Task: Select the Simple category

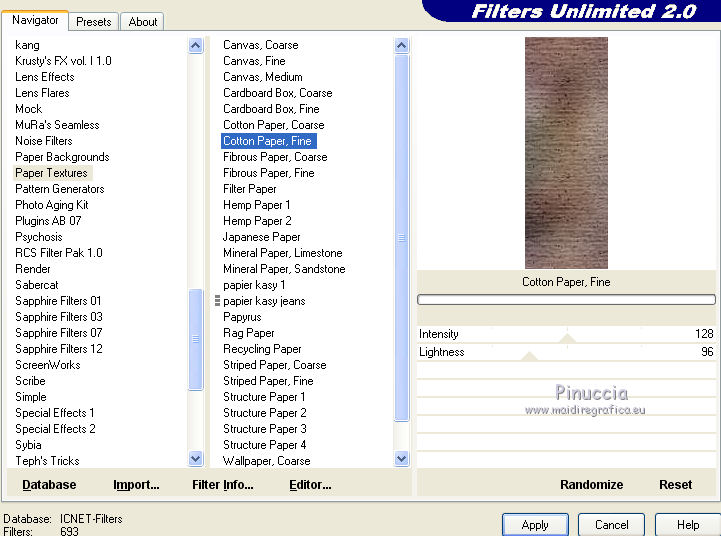Action: 31,397
